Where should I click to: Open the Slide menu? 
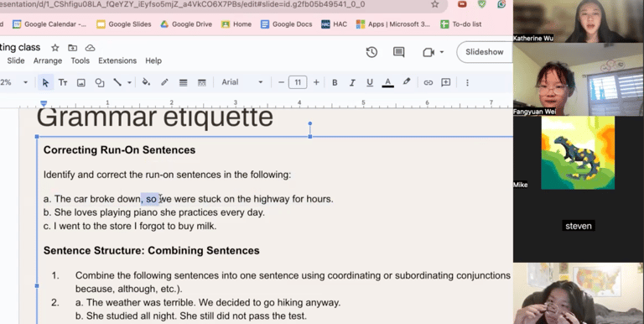click(x=16, y=60)
